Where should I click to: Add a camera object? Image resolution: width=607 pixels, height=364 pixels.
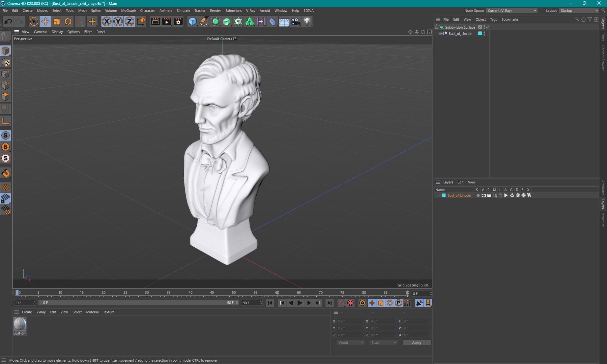(295, 22)
